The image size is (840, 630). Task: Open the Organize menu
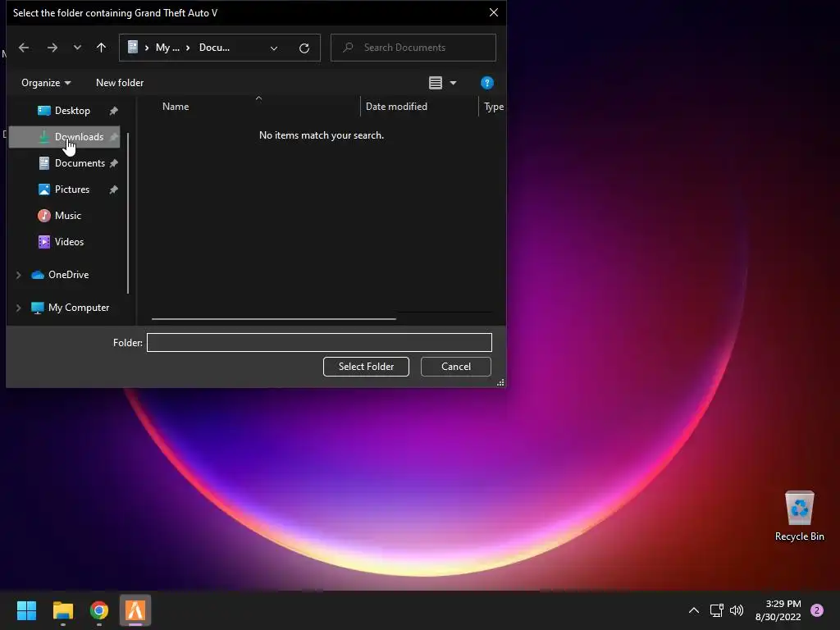coord(46,83)
